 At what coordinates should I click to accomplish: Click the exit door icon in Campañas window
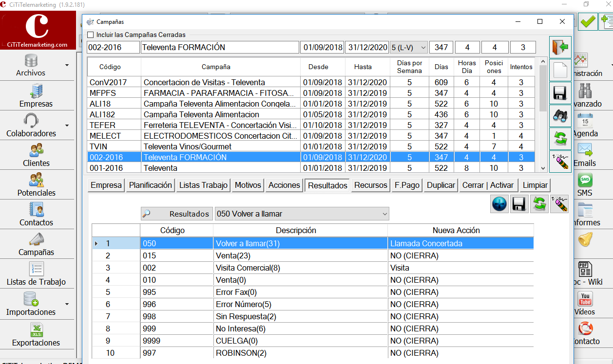[560, 47]
